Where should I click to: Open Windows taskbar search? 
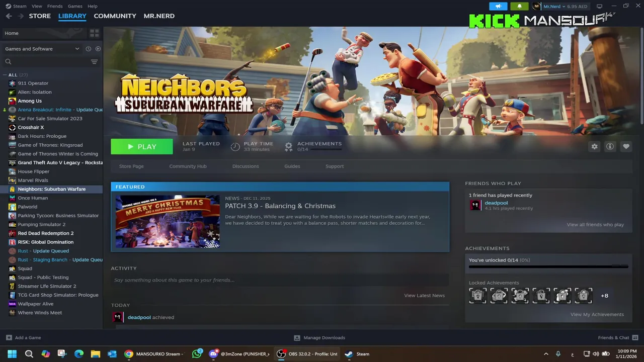click(29, 354)
